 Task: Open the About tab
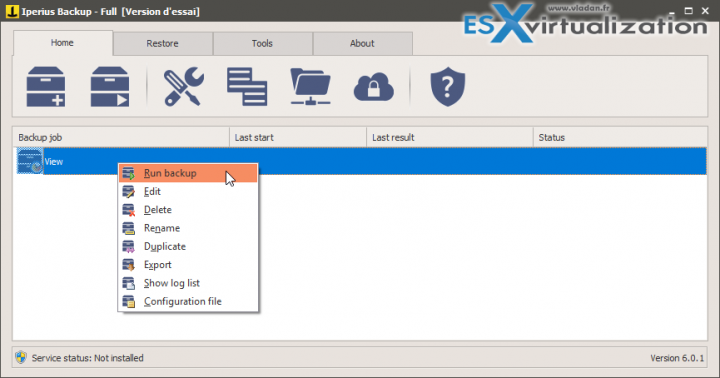[363, 44]
